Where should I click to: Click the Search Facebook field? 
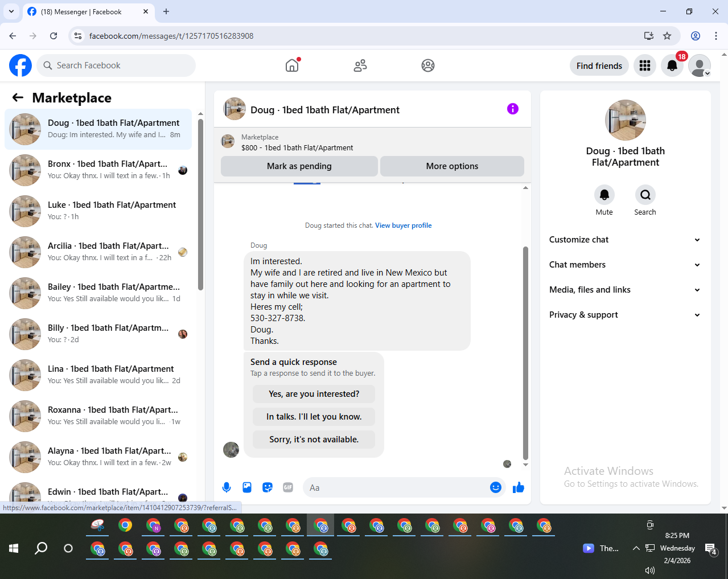pos(116,65)
